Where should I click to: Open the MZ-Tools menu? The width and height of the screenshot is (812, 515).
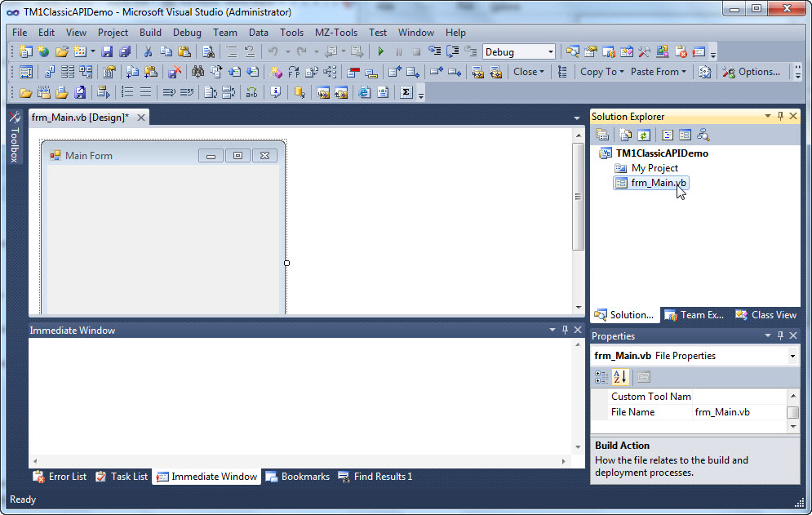[336, 32]
